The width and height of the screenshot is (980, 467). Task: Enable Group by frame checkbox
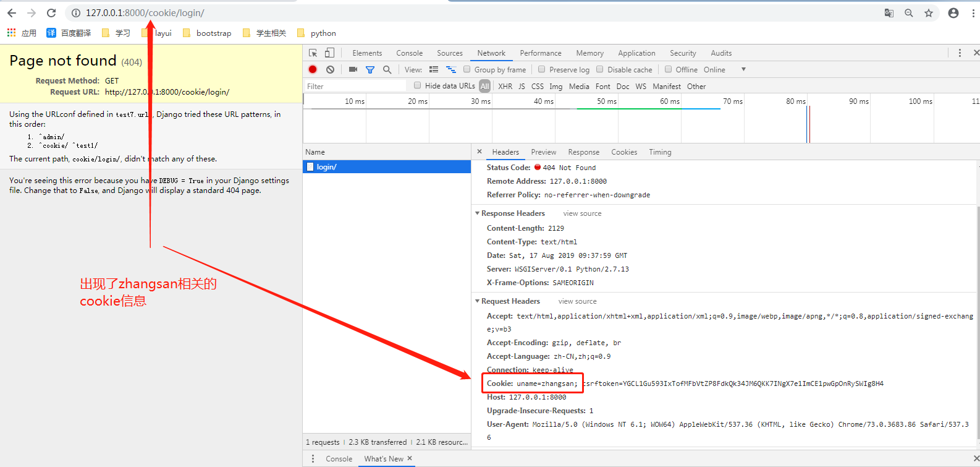[x=467, y=69]
